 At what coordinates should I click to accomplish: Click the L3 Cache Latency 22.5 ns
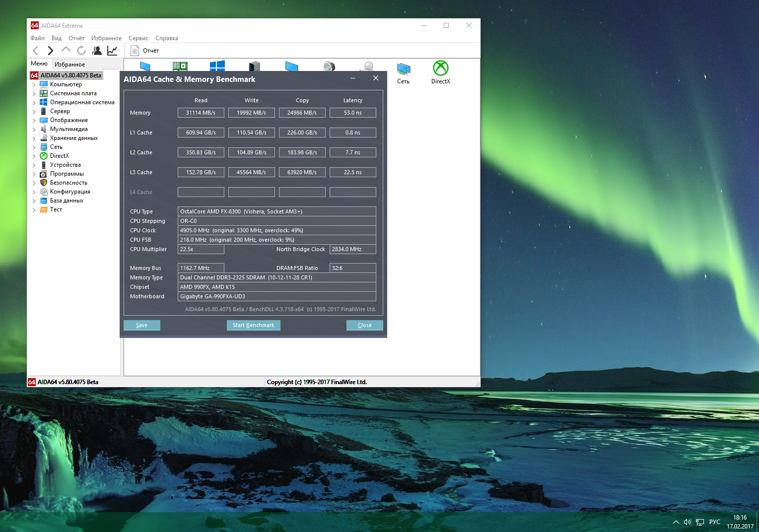tap(353, 172)
